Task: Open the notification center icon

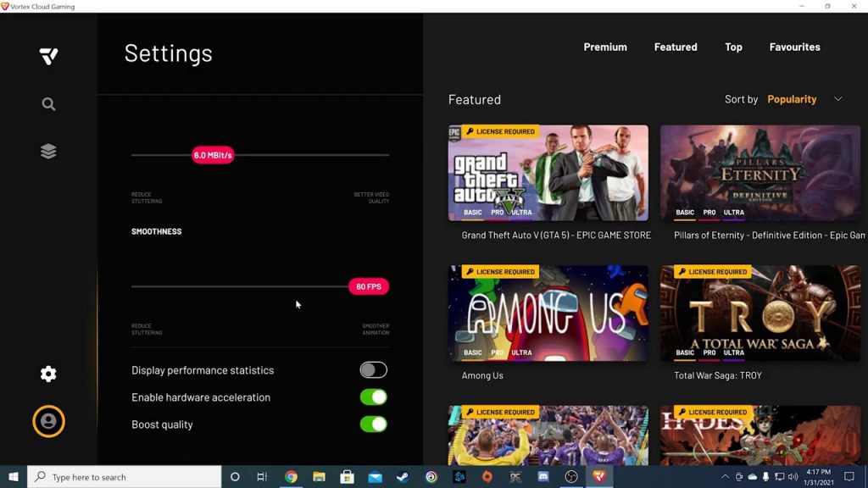Action: click(x=849, y=477)
